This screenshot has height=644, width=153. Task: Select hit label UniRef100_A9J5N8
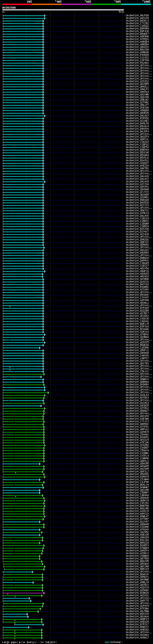coord(137,611)
